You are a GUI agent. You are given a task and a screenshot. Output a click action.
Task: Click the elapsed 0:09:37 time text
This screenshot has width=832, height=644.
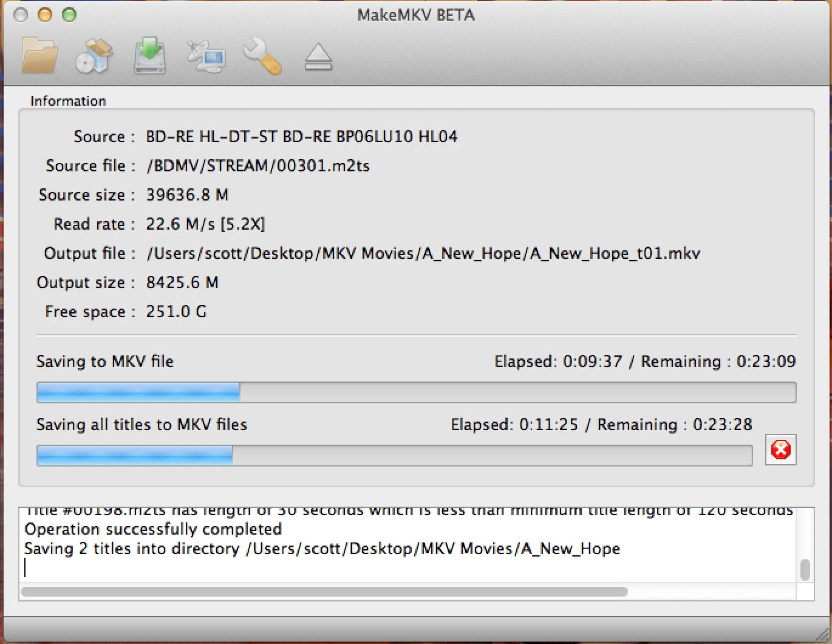click(558, 361)
